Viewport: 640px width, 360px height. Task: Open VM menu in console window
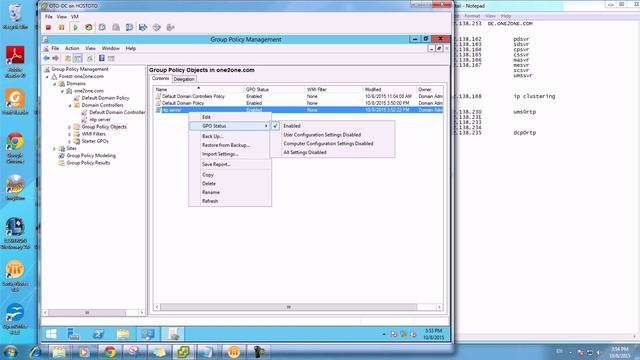click(75, 17)
